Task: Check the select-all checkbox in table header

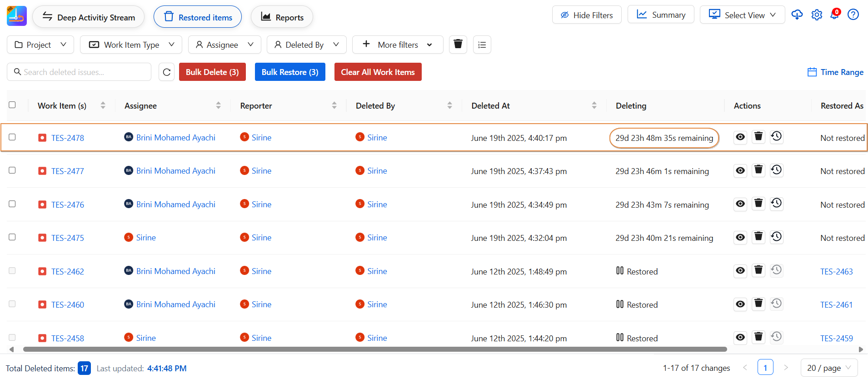Action: click(12, 105)
